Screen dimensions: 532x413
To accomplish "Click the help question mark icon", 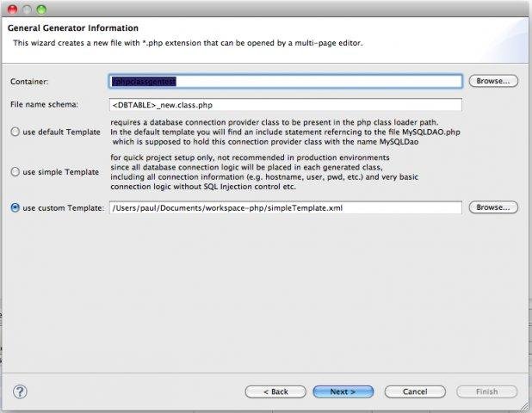I will pos(20,391).
